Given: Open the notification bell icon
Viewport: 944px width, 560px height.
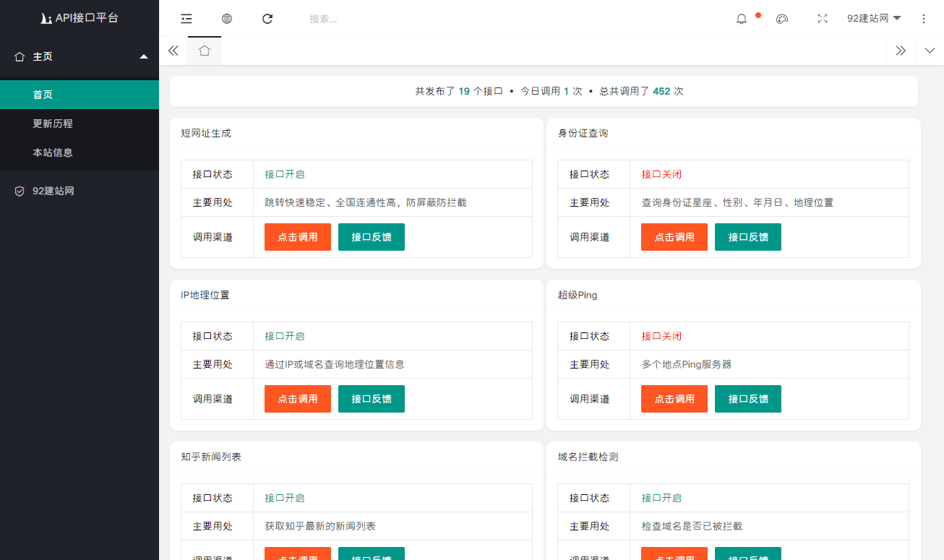Looking at the screenshot, I should pos(742,19).
